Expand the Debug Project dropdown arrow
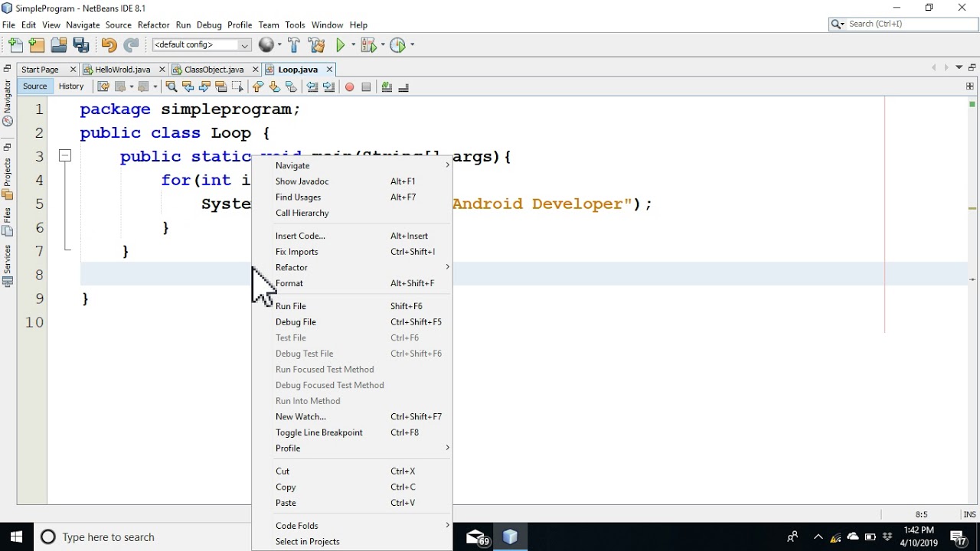The image size is (980, 551). (x=381, y=45)
